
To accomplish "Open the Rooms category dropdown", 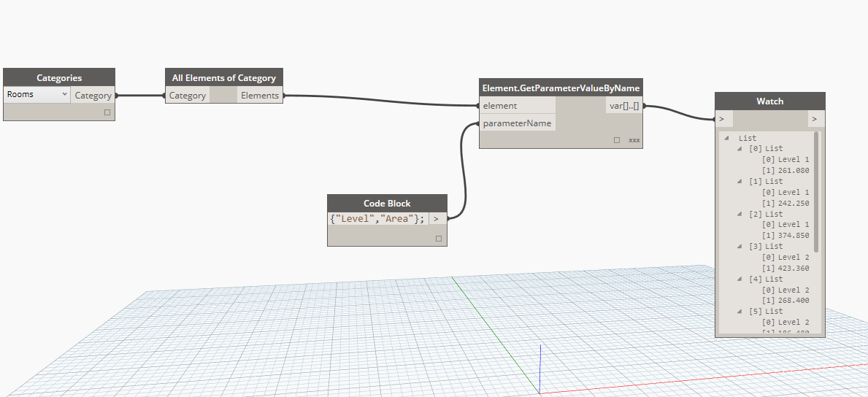I will [37, 95].
